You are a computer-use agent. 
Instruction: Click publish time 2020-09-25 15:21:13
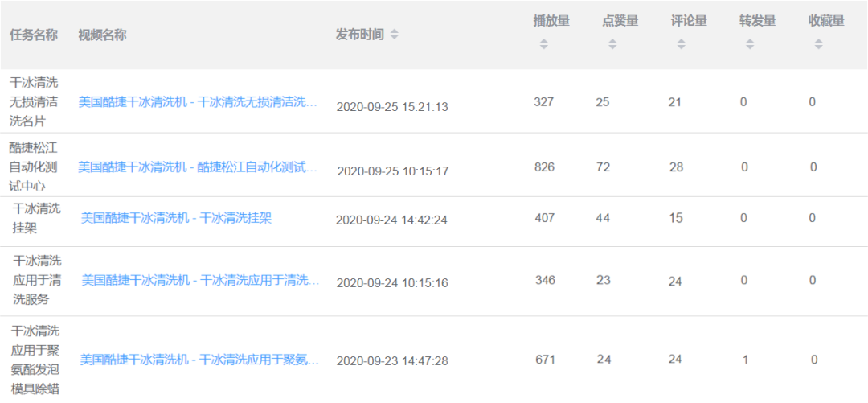click(392, 107)
